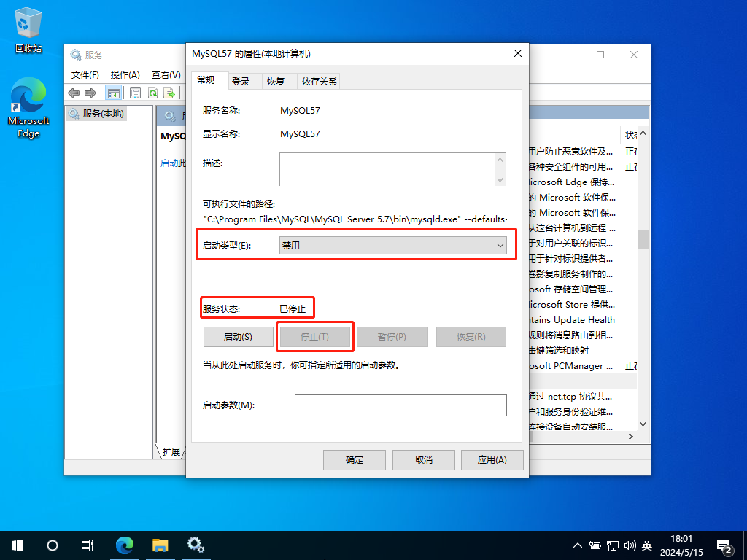Image resolution: width=747 pixels, height=560 pixels.
Task: Click the 英 input method indicator
Action: (647, 545)
